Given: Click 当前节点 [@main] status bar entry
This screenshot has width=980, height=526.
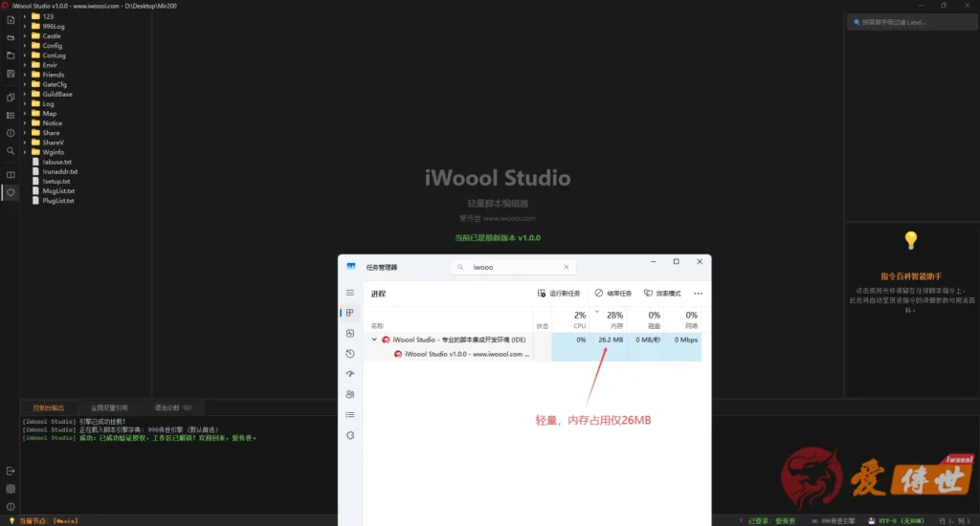Looking at the screenshot, I should coord(43,521).
